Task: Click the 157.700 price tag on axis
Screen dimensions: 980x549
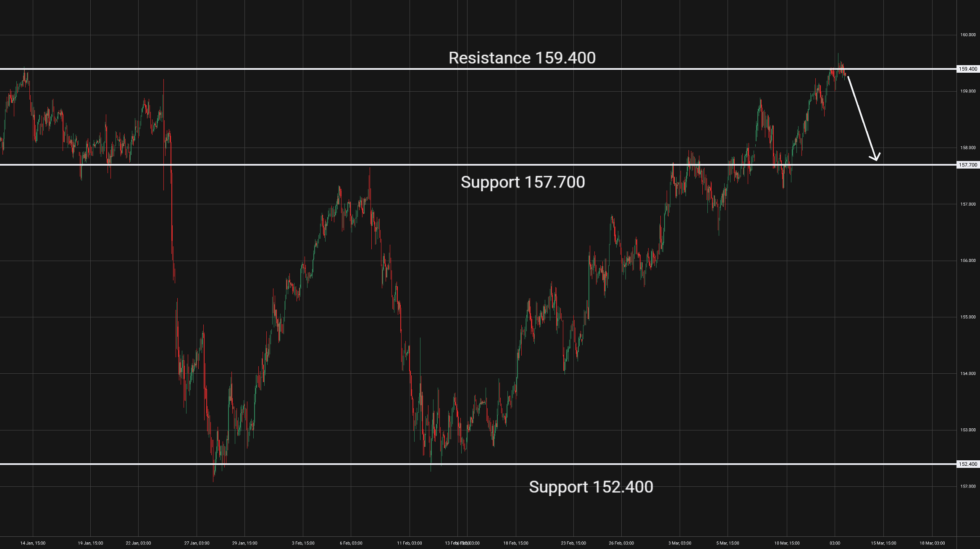Action: [x=968, y=165]
